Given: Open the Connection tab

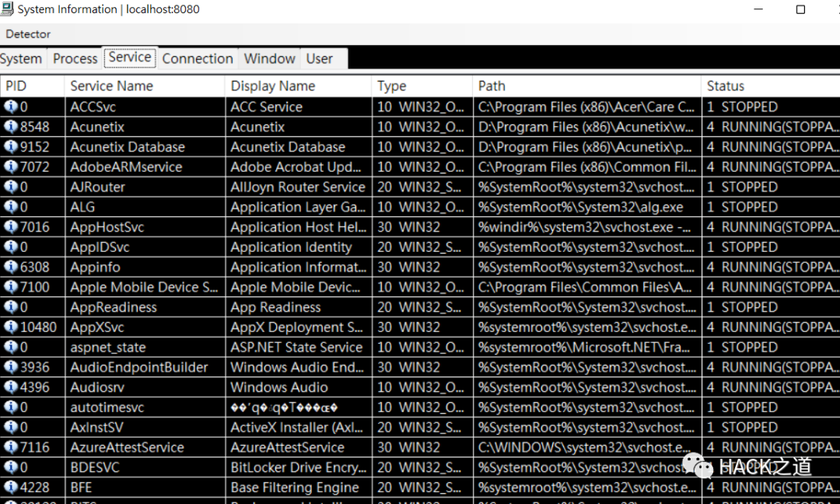Looking at the screenshot, I should tap(198, 58).
